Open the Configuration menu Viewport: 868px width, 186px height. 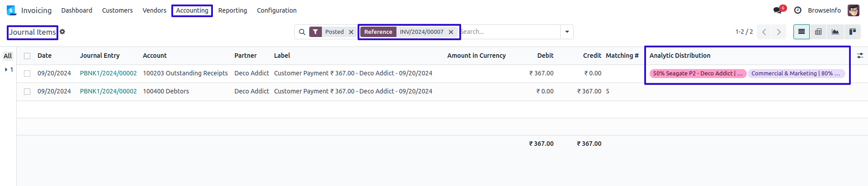277,10
